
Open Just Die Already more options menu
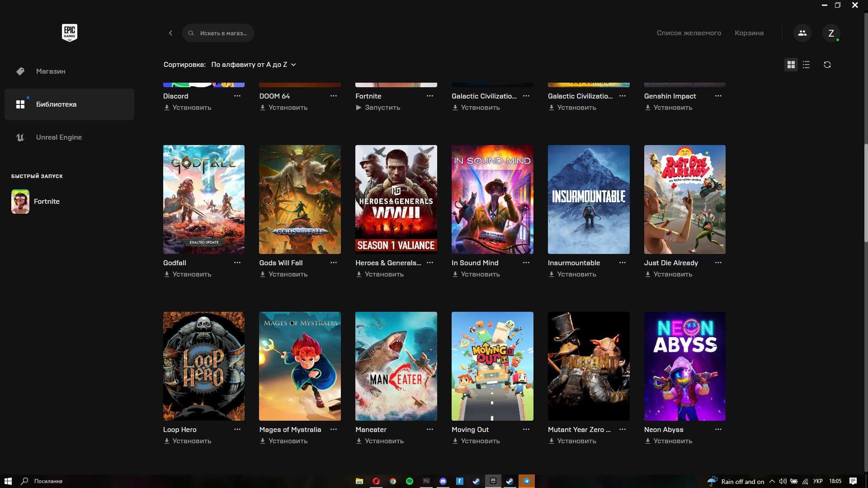click(718, 263)
